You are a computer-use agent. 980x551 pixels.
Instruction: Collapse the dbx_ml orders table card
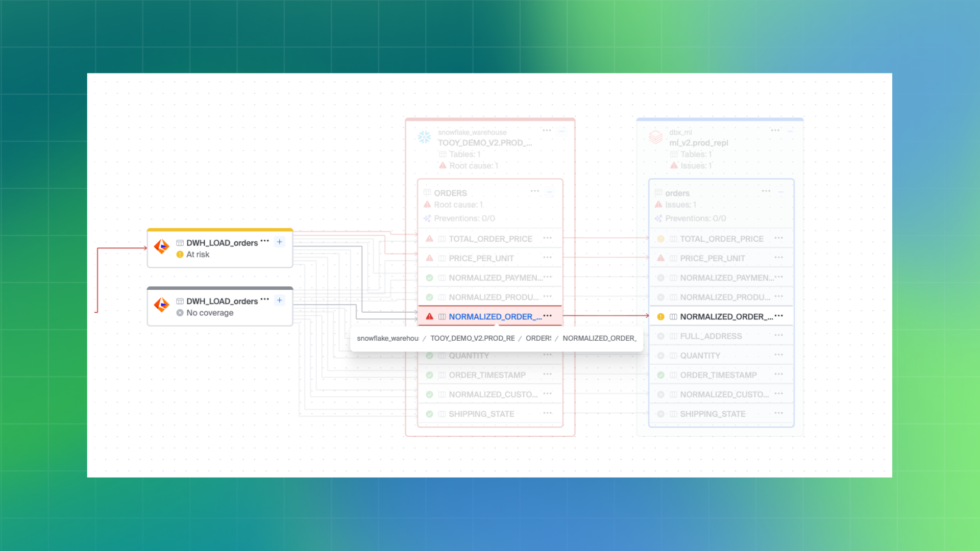click(781, 192)
